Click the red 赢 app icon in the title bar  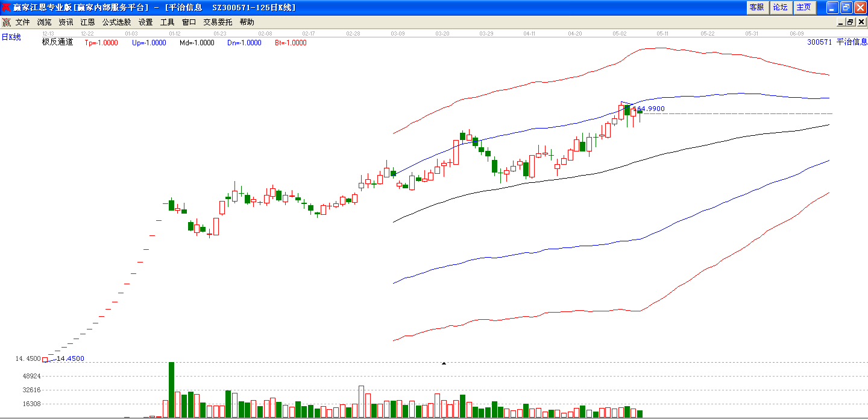point(6,7)
